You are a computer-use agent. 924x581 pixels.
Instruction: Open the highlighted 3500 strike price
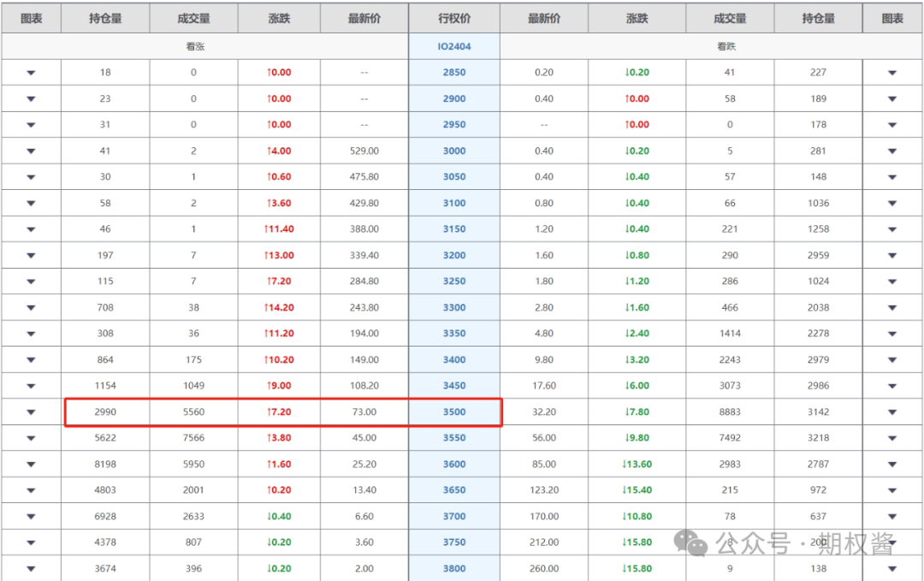[454, 412]
